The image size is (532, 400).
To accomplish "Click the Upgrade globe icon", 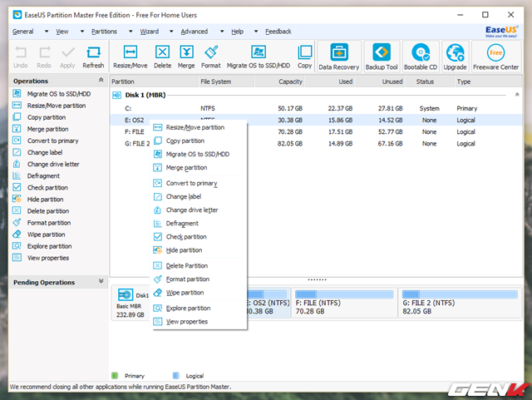I will [456, 52].
